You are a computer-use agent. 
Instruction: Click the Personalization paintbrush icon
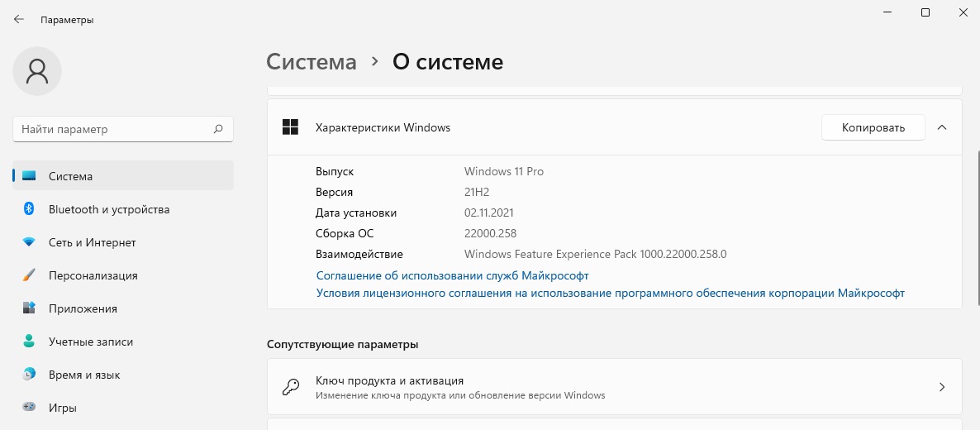(x=29, y=275)
